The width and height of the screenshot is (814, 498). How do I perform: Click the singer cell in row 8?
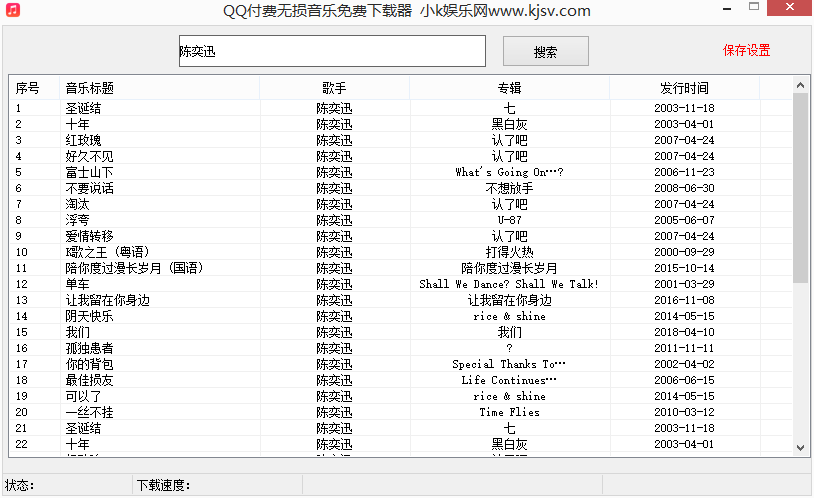click(334, 221)
